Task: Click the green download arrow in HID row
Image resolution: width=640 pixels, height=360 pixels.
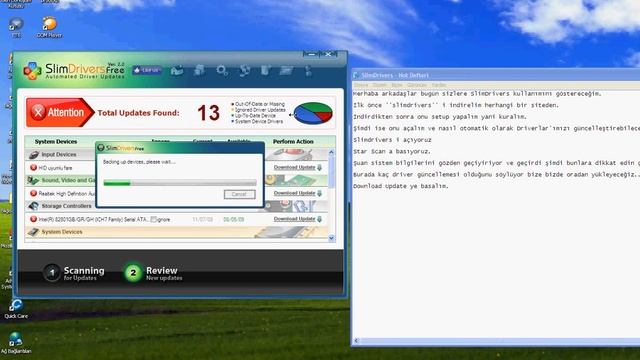Action: click(x=319, y=167)
